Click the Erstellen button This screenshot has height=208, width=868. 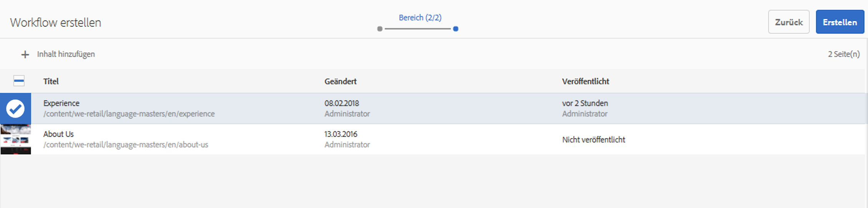point(840,22)
